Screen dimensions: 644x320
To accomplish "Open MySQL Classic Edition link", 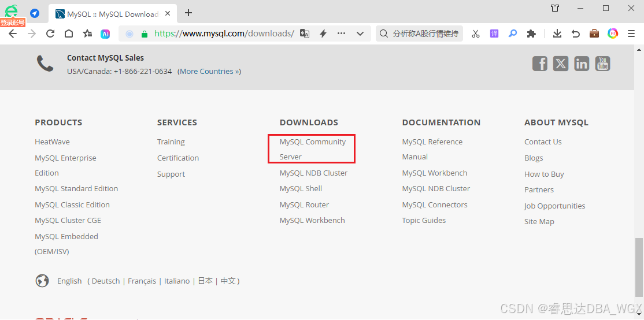I will tap(72, 204).
